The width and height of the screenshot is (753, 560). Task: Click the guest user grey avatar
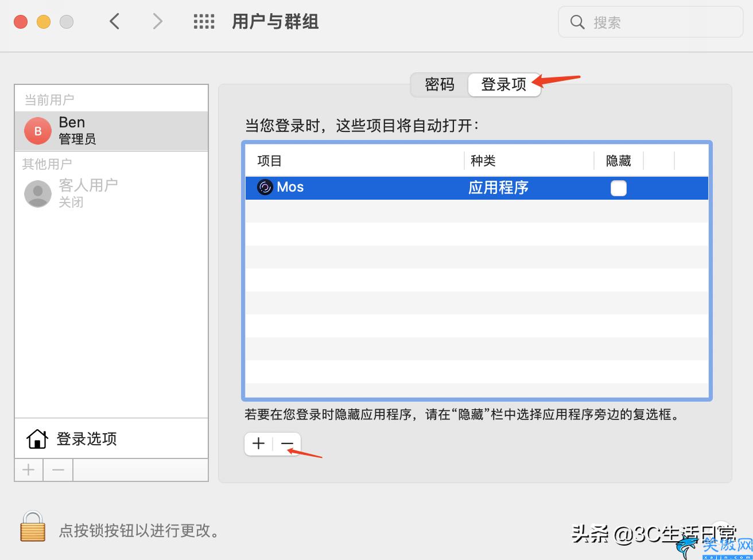pyautogui.click(x=38, y=194)
